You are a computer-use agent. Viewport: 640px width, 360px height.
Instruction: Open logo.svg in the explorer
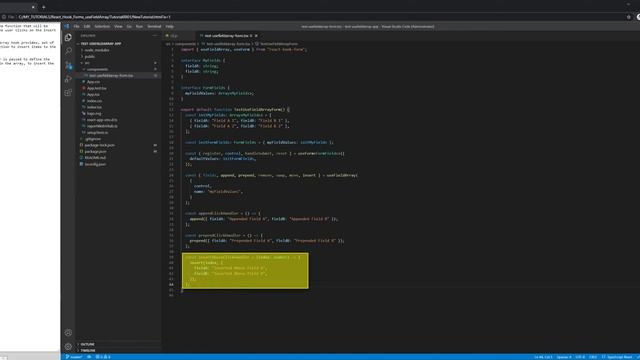[94, 113]
